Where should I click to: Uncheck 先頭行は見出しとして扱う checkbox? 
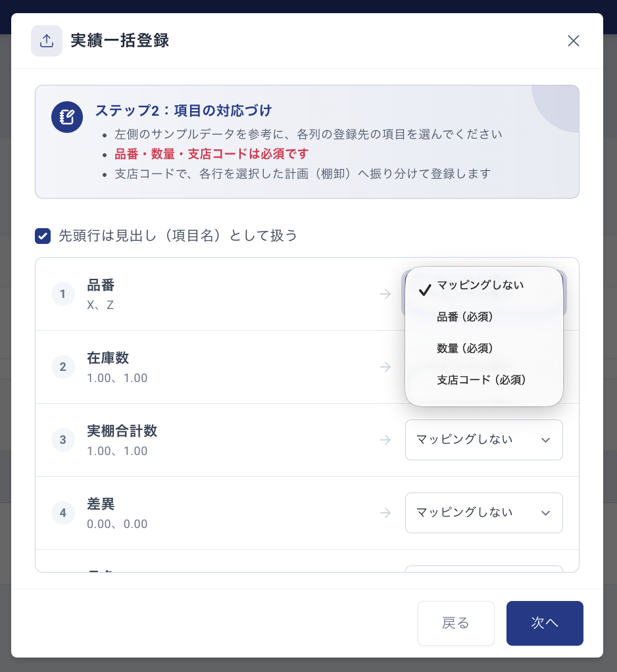tap(43, 235)
